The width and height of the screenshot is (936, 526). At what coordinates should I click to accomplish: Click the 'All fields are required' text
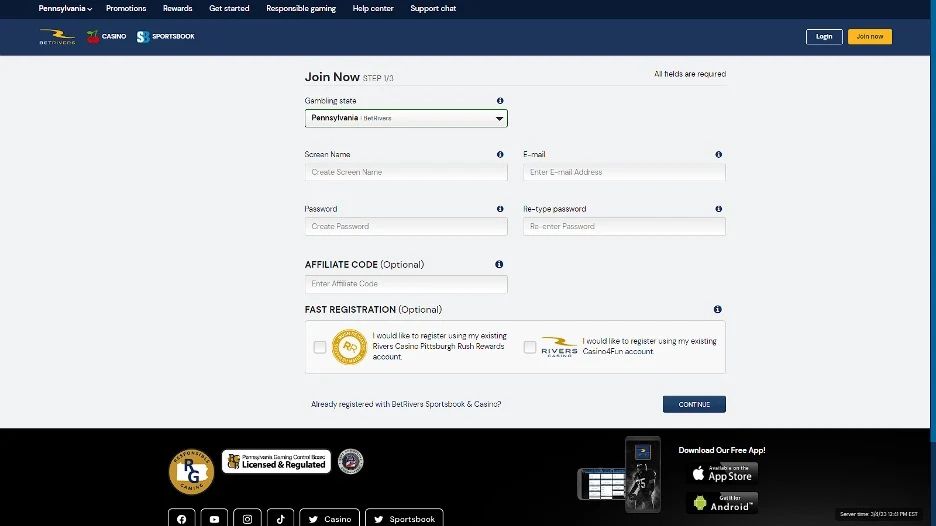click(690, 74)
